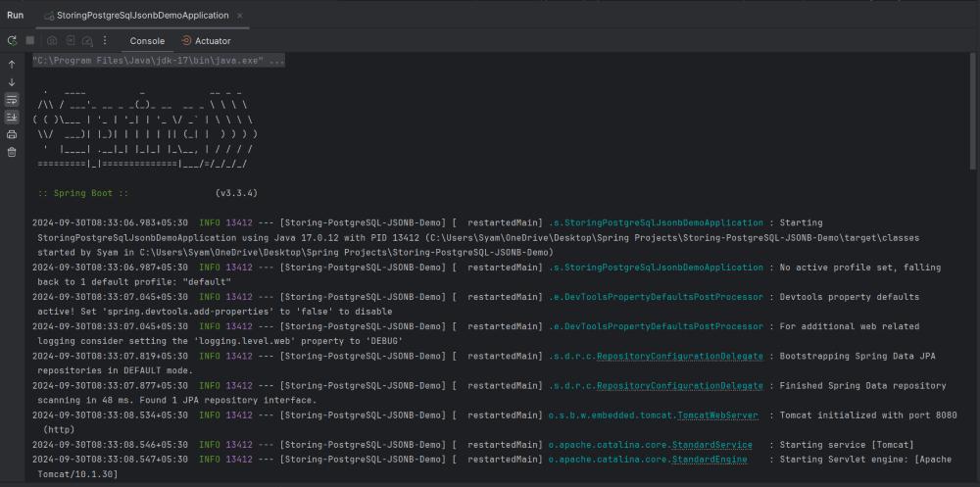The image size is (980, 487).
Task: Toggle soft-wrap for console lines
Action: (x=12, y=99)
